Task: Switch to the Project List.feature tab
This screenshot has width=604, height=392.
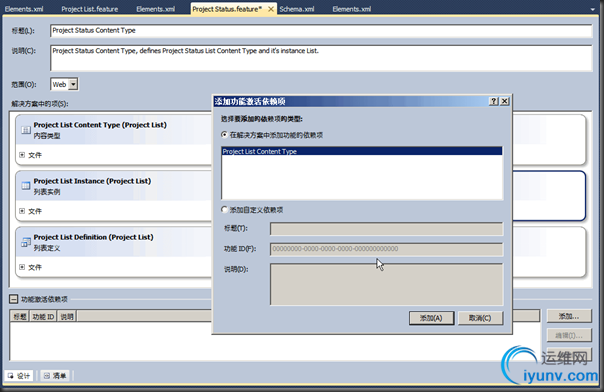Action: coord(90,9)
